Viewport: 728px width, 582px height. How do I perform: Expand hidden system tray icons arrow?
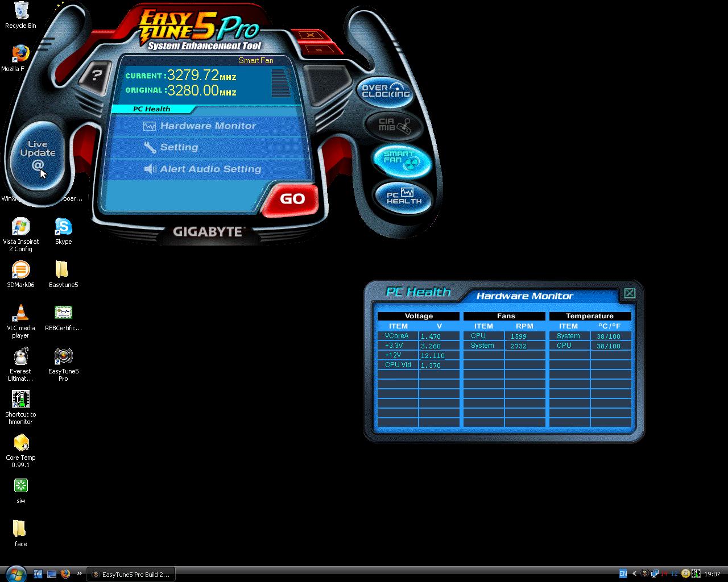pos(634,574)
